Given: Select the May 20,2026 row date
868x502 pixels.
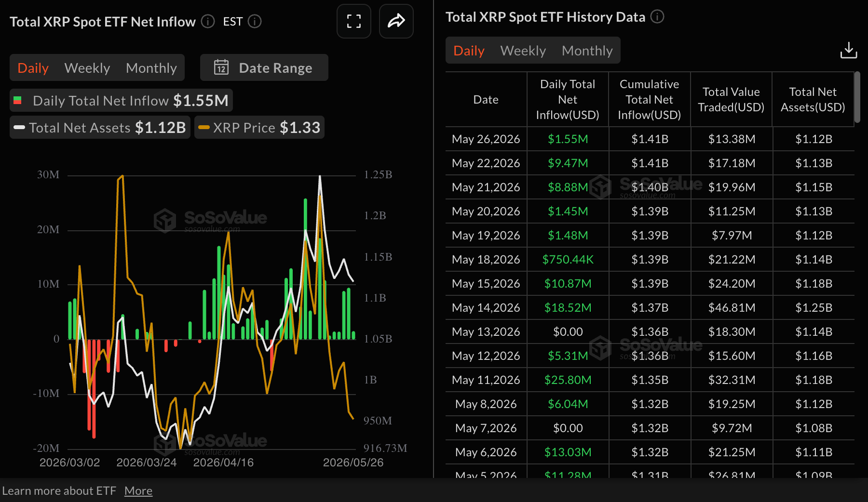Looking at the screenshot, I should click(x=486, y=211).
